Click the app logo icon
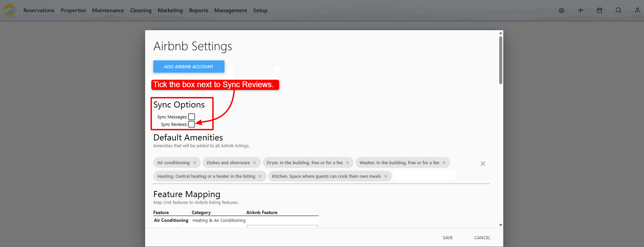 (9, 10)
